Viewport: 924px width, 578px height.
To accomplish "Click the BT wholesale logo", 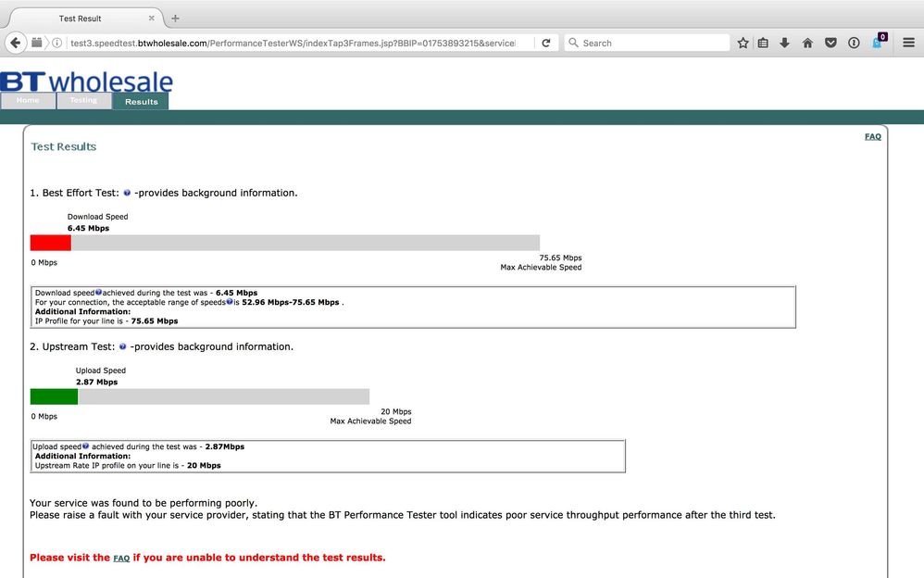I will pos(87,82).
